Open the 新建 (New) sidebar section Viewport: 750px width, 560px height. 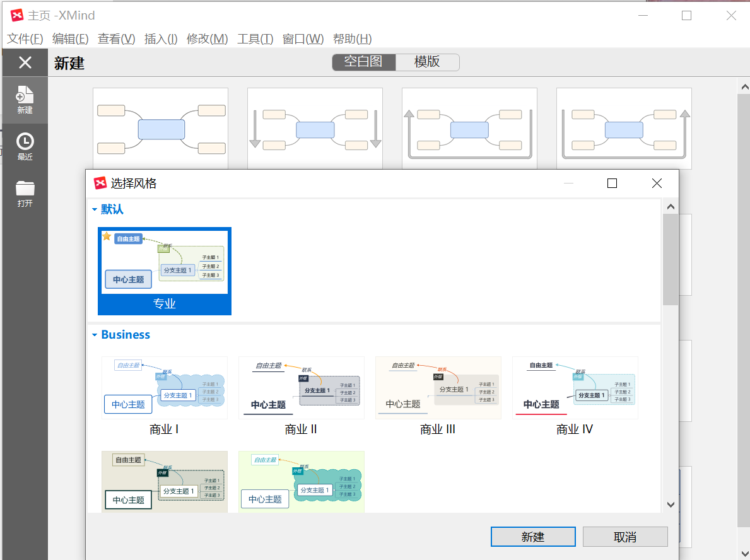(25, 100)
